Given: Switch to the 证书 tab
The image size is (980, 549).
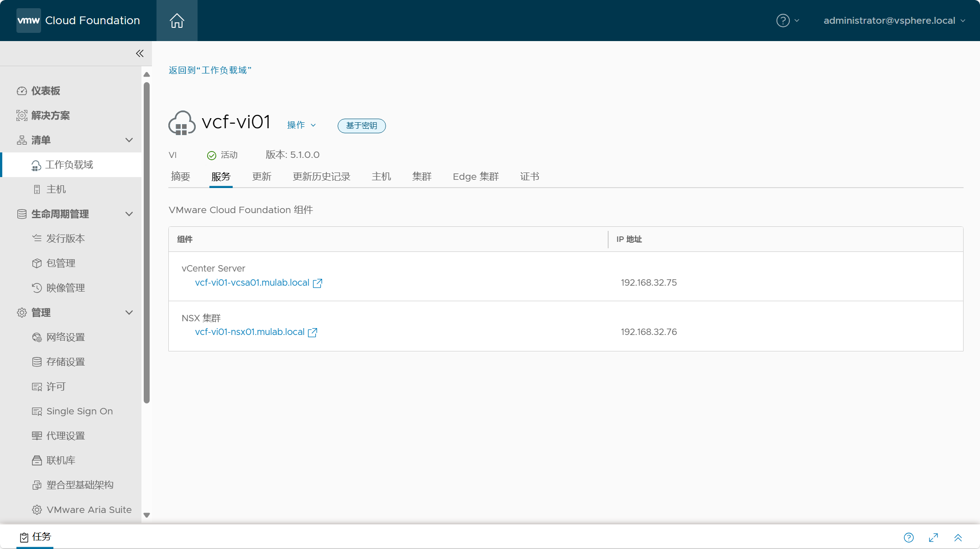Looking at the screenshot, I should coord(530,177).
